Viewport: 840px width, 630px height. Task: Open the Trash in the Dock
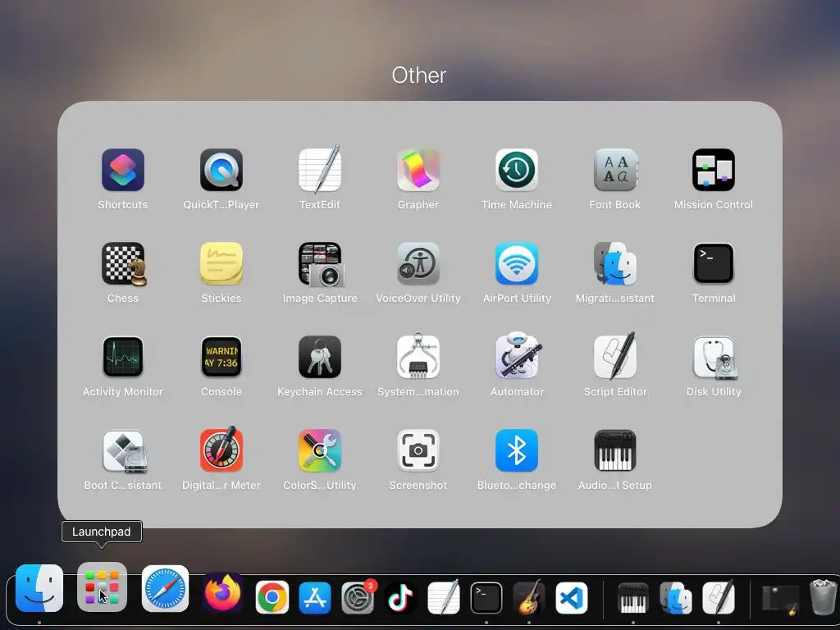[x=823, y=596]
